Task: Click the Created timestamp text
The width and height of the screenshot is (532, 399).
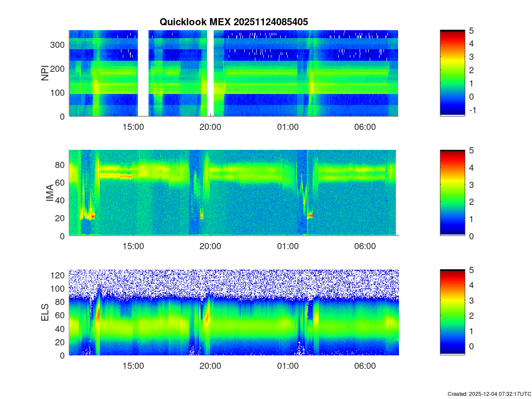Action: 489,394
